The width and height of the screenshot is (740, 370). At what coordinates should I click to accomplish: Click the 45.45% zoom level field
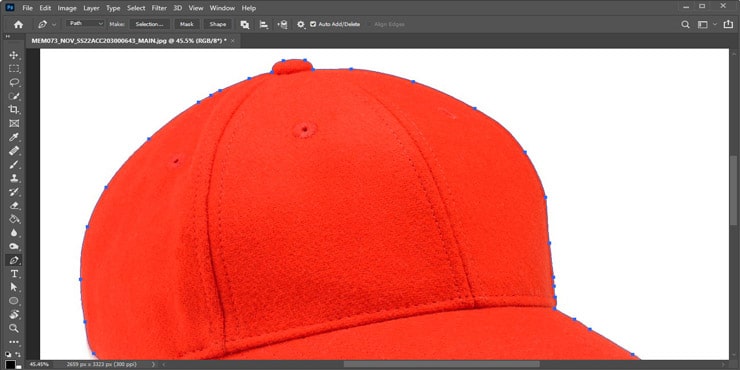(x=39, y=364)
